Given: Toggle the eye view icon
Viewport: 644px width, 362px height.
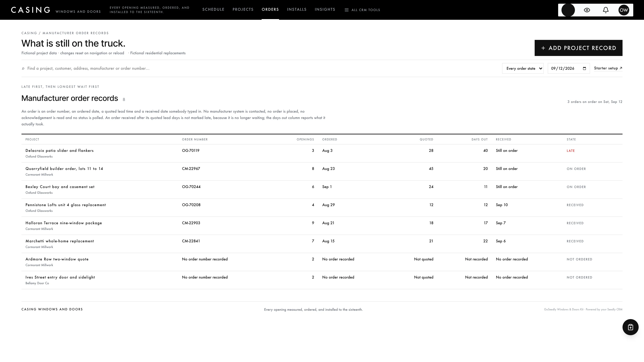Looking at the screenshot, I should tap(587, 10).
